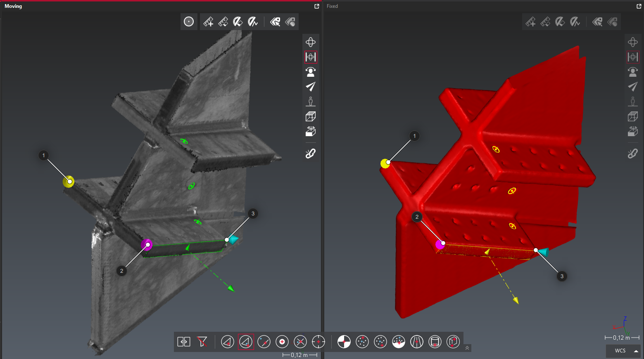Click the magenta point handle in Fixed view

[x=440, y=244]
